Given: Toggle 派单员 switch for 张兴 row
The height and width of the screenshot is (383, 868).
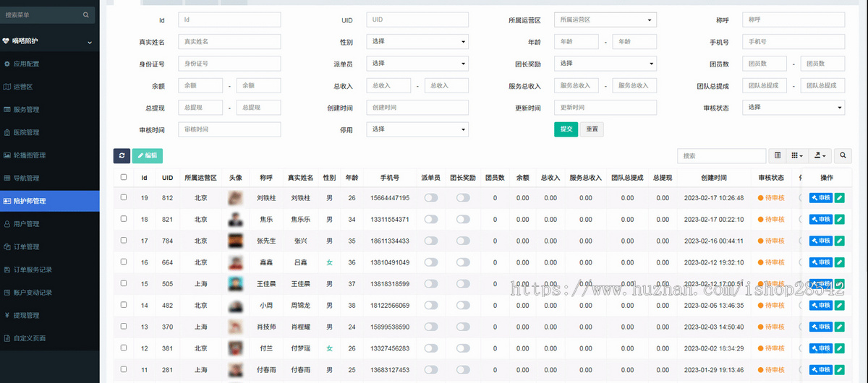Looking at the screenshot, I should 431,241.
